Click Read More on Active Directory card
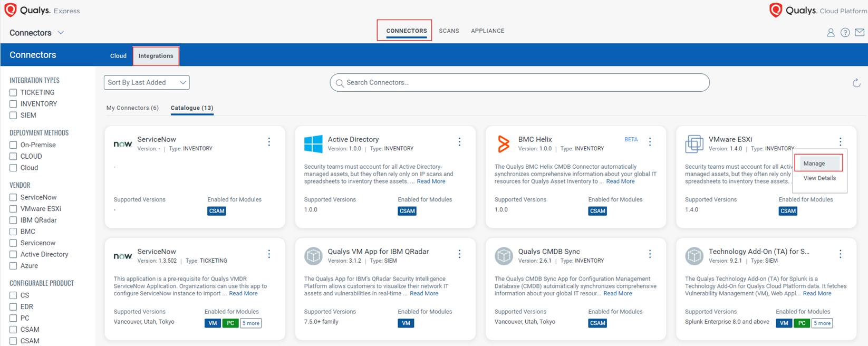Viewport: 868px width, 346px height. [x=431, y=181]
